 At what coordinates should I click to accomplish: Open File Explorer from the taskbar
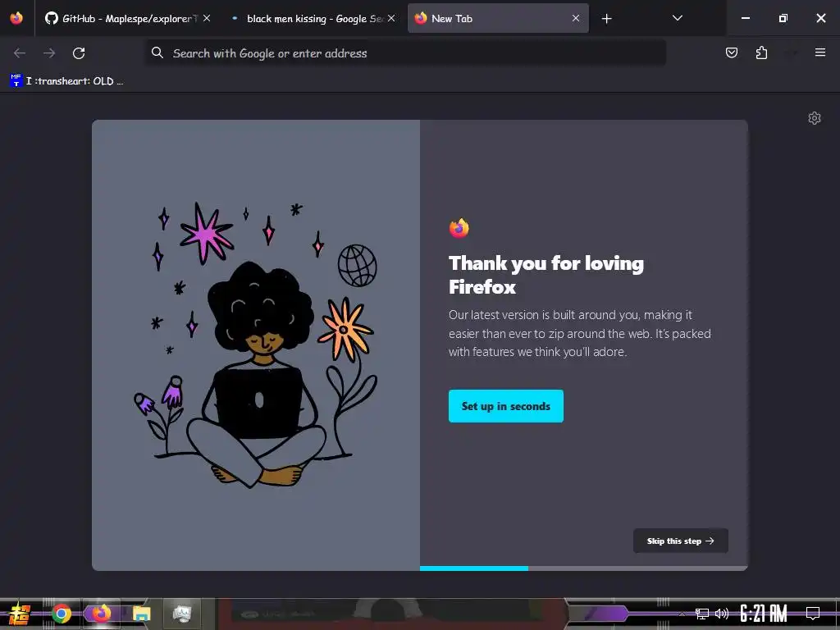click(141, 614)
